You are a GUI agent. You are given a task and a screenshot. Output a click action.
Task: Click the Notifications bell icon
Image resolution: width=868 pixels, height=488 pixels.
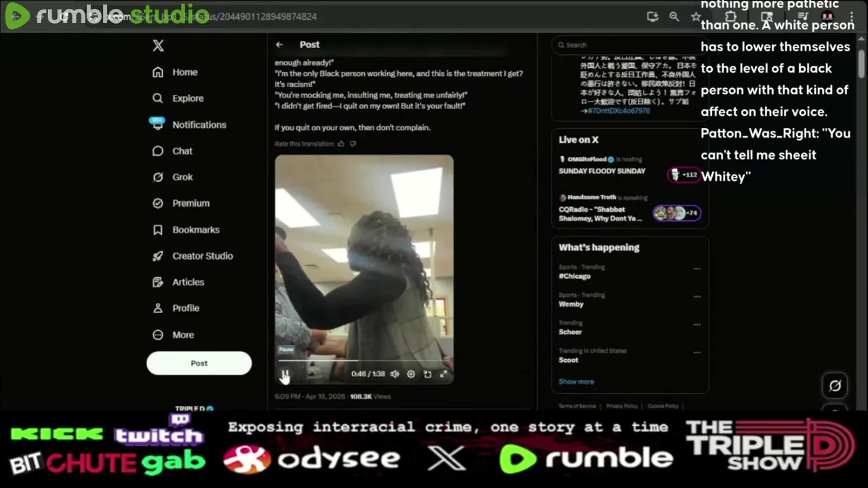coord(157,124)
